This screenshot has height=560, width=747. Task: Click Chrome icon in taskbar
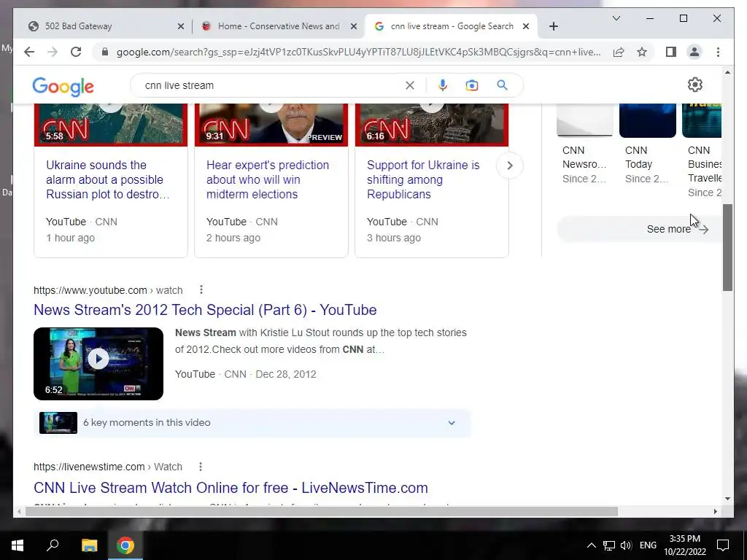click(125, 545)
